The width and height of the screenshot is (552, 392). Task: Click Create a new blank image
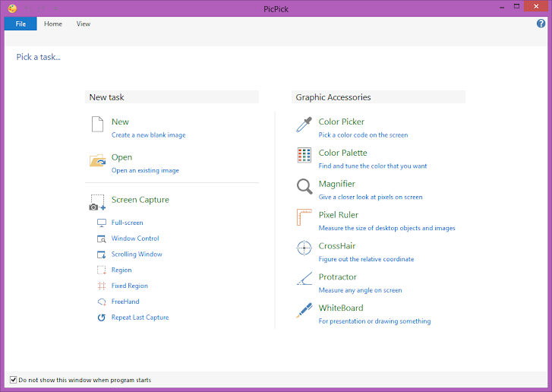coord(149,135)
